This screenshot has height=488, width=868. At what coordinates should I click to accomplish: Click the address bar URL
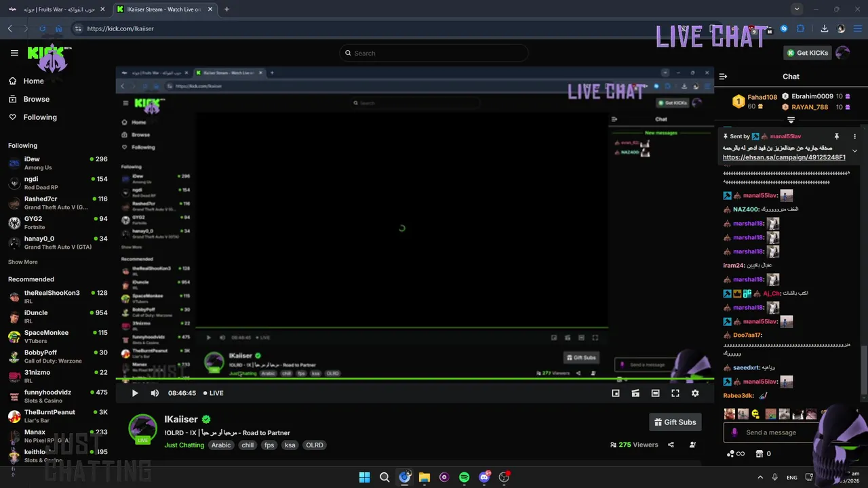121,28
